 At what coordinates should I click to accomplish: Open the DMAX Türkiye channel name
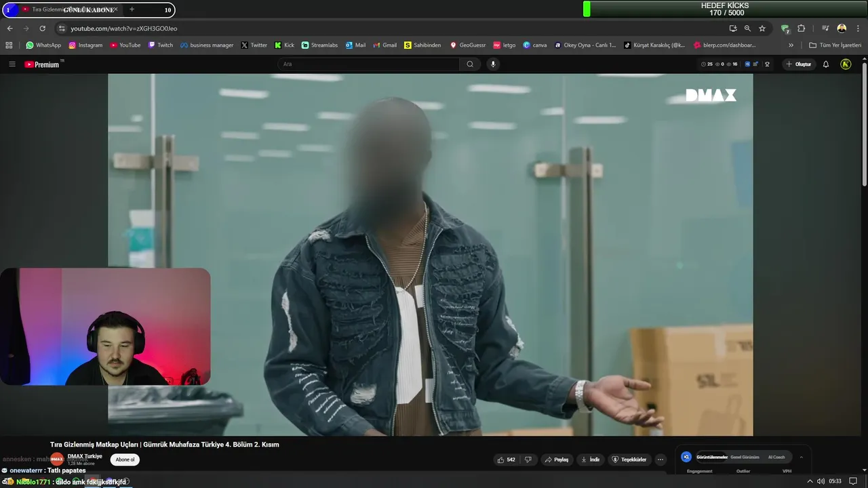coord(85,456)
